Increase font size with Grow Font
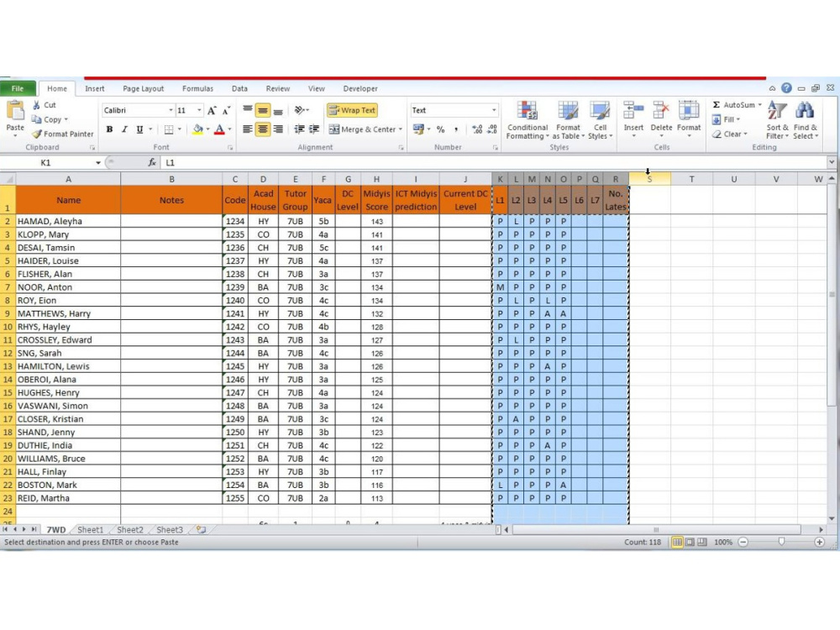The image size is (840, 630). click(x=213, y=110)
